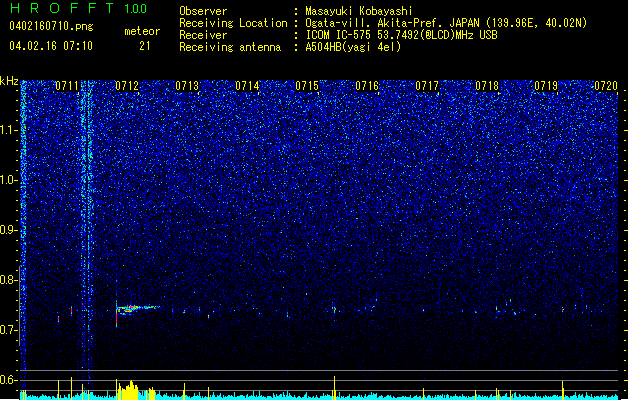Click the Receiver label
Screen dimensions: 629x400
(x=203, y=35)
